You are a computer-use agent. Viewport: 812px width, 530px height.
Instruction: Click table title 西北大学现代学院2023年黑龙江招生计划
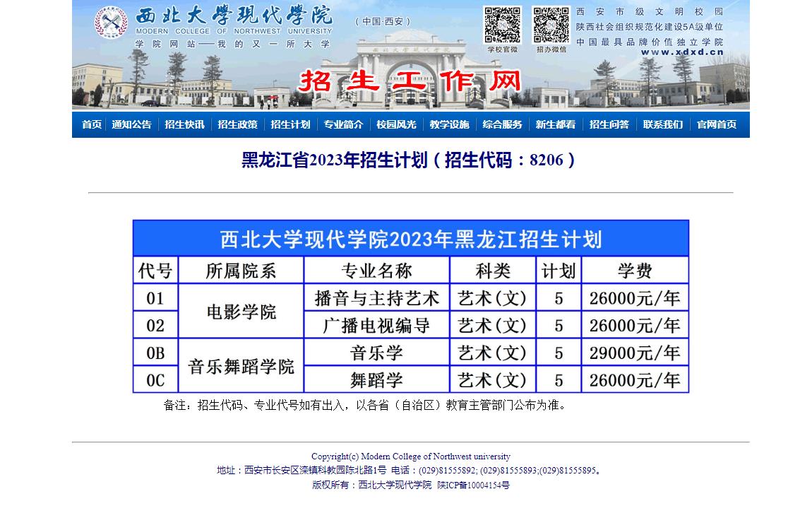click(x=411, y=240)
